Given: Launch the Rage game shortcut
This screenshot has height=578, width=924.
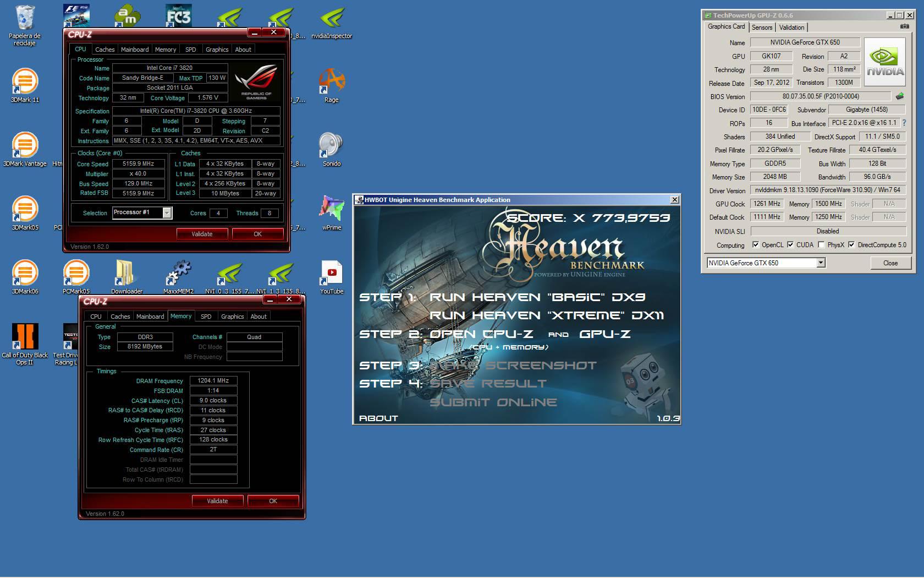Looking at the screenshot, I should click(x=332, y=85).
